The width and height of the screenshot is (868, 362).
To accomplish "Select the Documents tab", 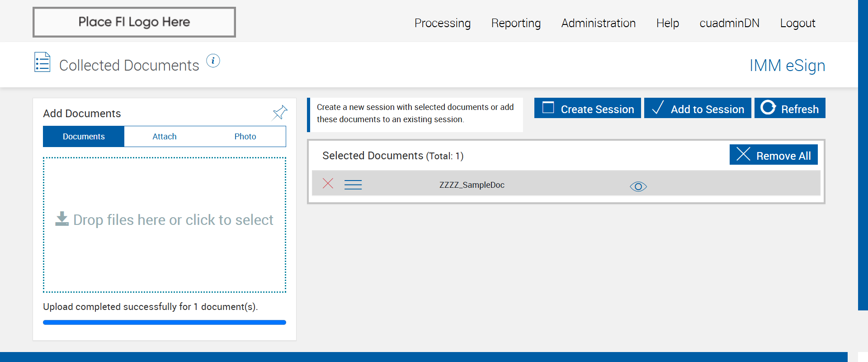I will tap(84, 137).
